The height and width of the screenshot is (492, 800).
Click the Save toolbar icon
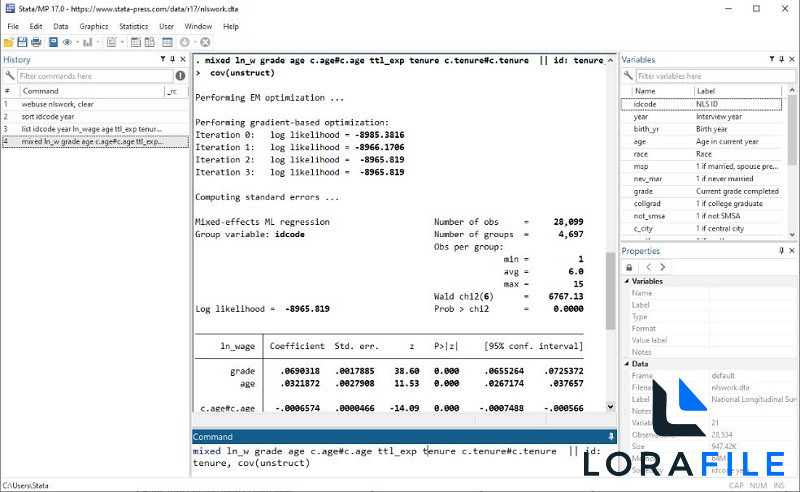22,42
